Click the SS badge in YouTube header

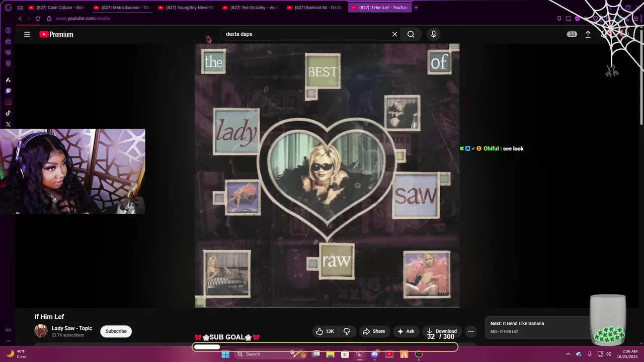tap(572, 34)
